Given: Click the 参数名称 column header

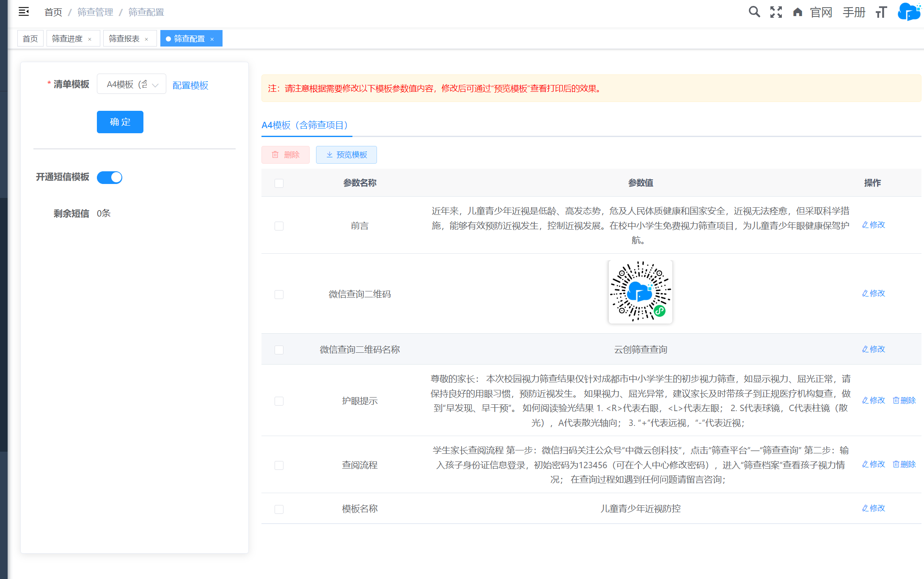Looking at the screenshot, I should tap(360, 183).
